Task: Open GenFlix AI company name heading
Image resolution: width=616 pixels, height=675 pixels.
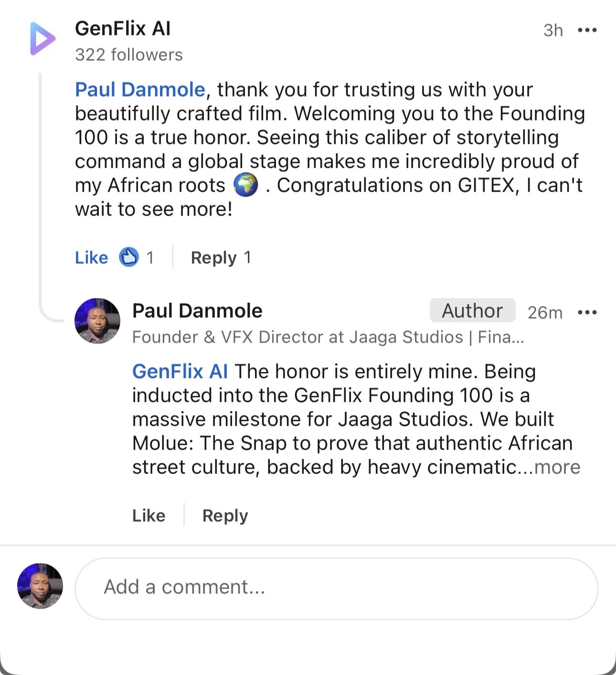Action: coord(123,29)
